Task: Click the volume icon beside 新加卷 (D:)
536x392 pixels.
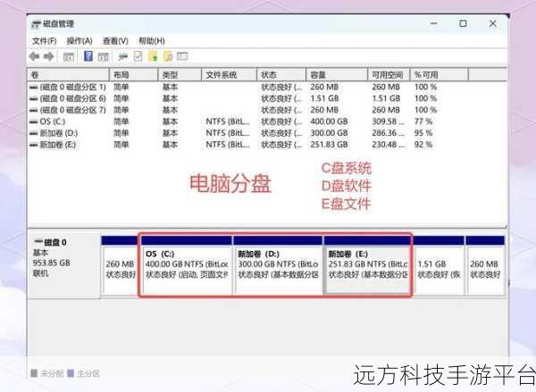Action: pos(34,133)
